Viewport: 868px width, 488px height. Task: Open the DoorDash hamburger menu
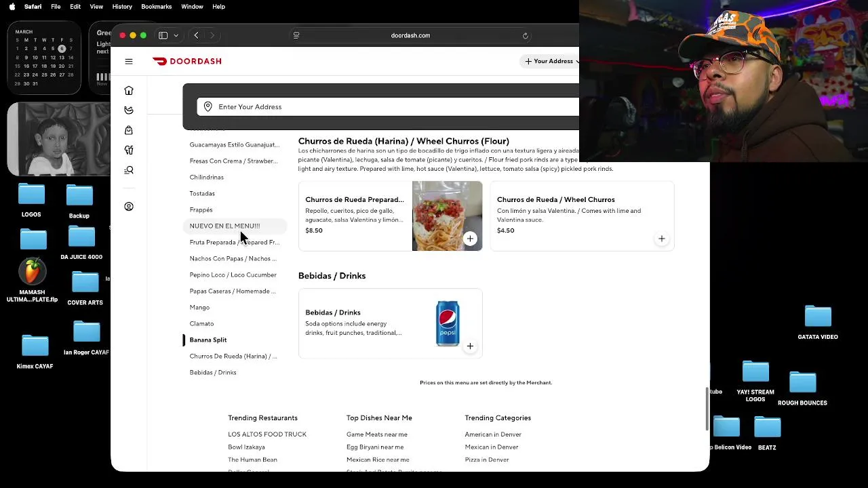click(129, 62)
